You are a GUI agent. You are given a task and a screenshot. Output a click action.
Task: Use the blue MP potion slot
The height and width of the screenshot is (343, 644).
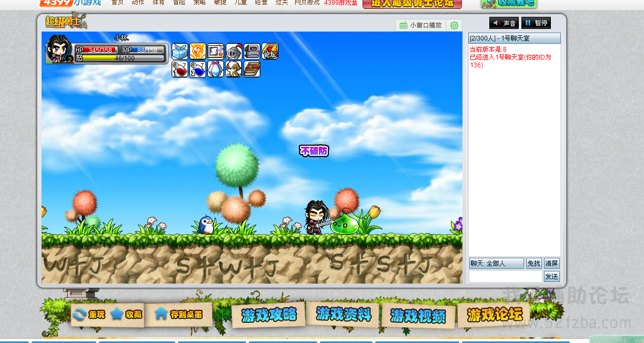coord(198,69)
